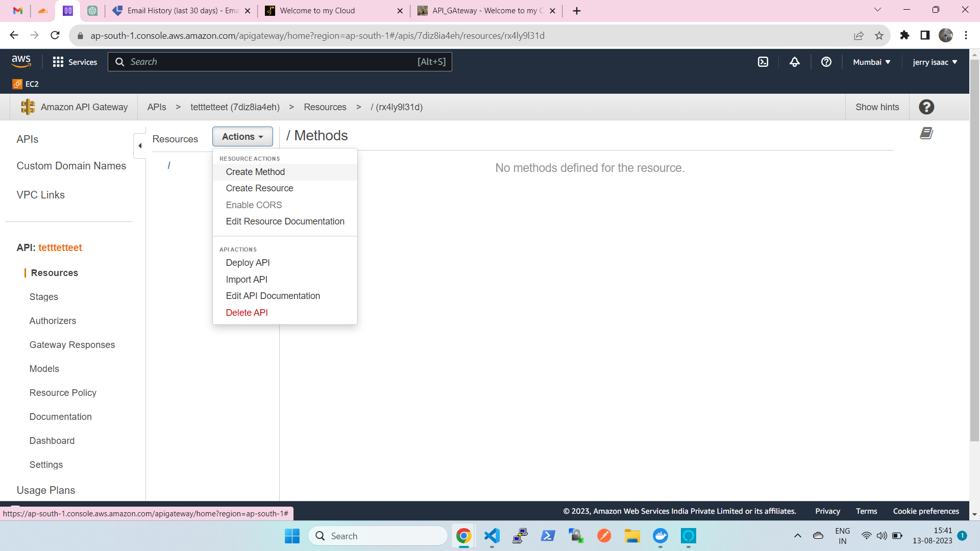The width and height of the screenshot is (980, 551).
Task: Open the Services grid menu
Action: pos(75,62)
